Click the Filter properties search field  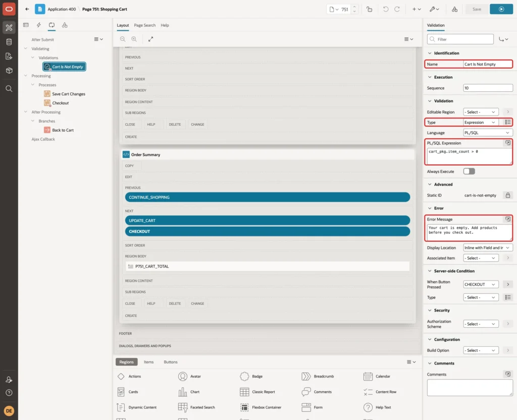(x=460, y=39)
